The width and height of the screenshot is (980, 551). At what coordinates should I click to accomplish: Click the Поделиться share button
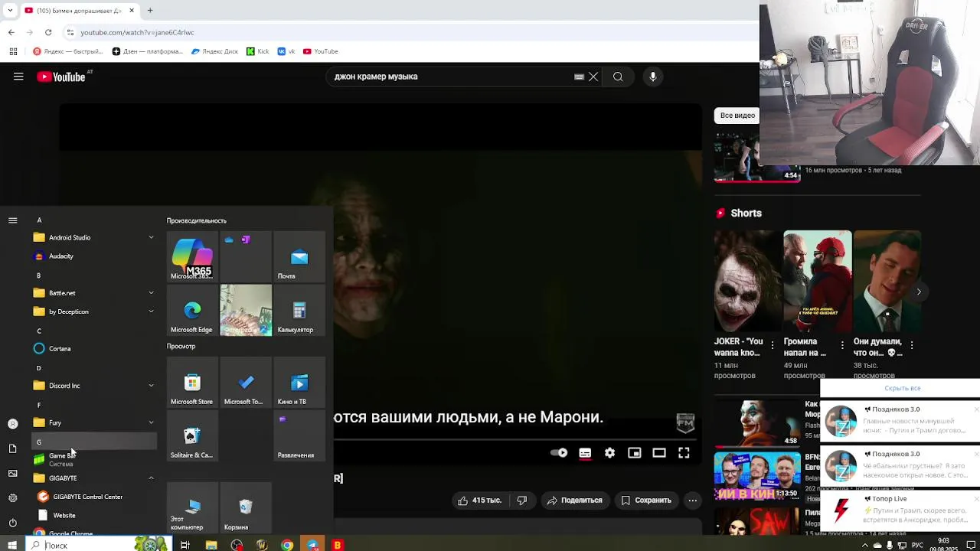click(x=574, y=500)
